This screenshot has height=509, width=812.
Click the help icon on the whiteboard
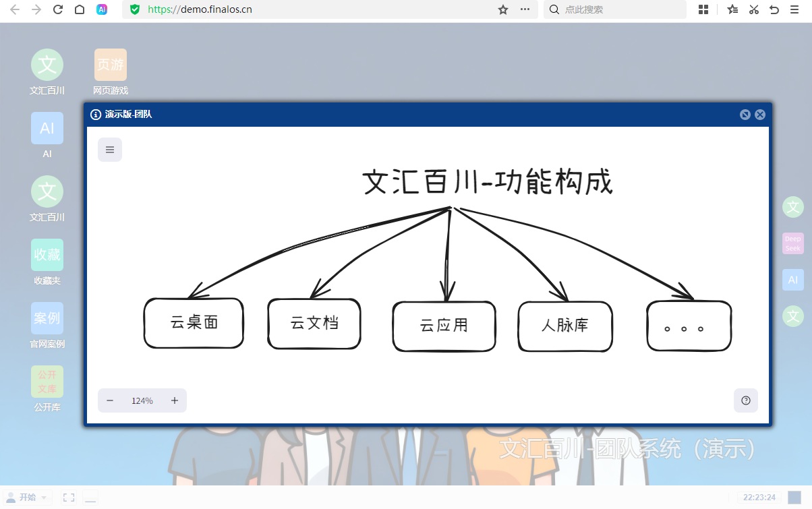click(746, 400)
